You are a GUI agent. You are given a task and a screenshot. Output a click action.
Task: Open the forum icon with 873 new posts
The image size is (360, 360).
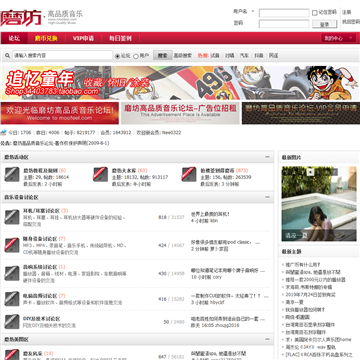pos(189,174)
